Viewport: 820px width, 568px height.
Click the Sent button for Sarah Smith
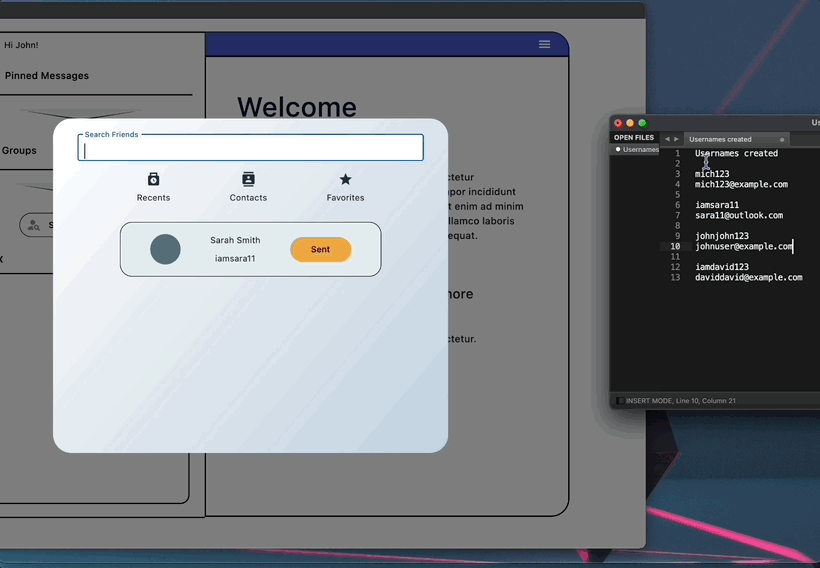(x=321, y=249)
